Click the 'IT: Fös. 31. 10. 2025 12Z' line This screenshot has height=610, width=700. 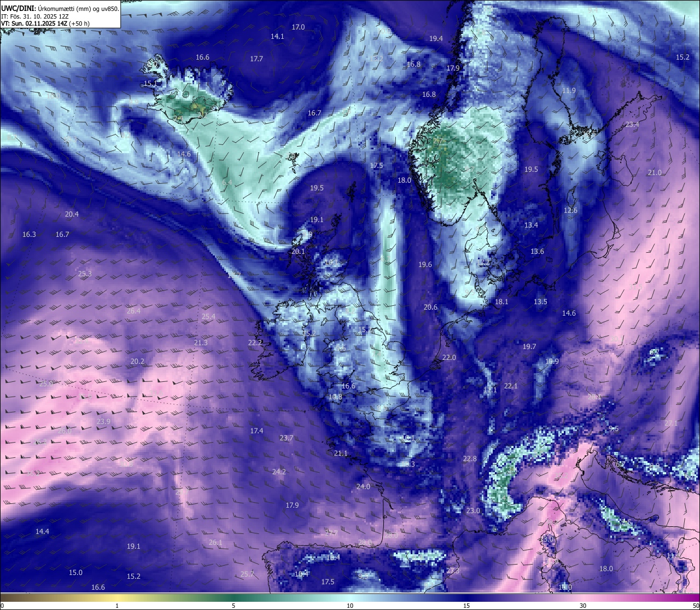[35, 16]
